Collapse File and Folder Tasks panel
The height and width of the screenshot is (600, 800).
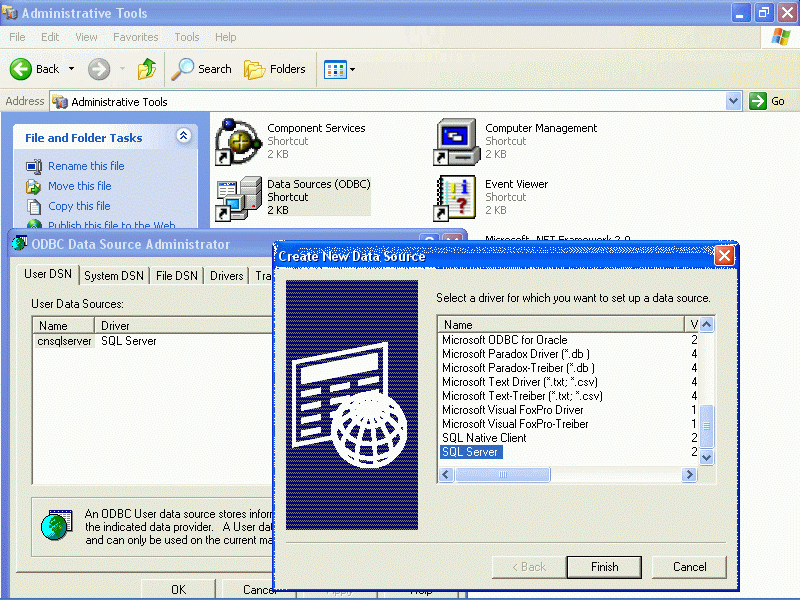pyautogui.click(x=184, y=135)
